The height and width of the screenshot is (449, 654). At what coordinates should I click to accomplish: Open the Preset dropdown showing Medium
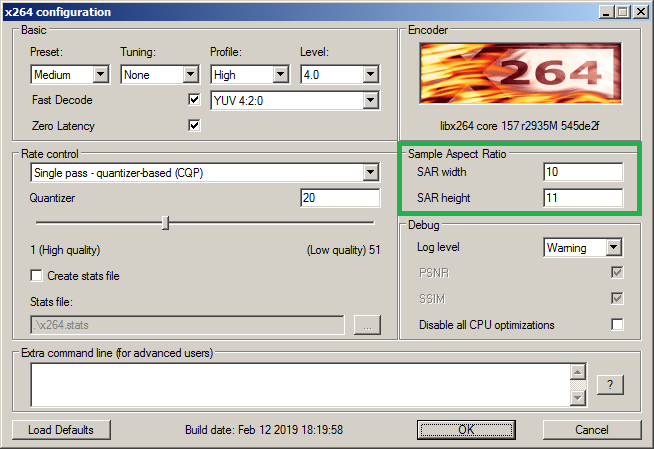(70, 75)
